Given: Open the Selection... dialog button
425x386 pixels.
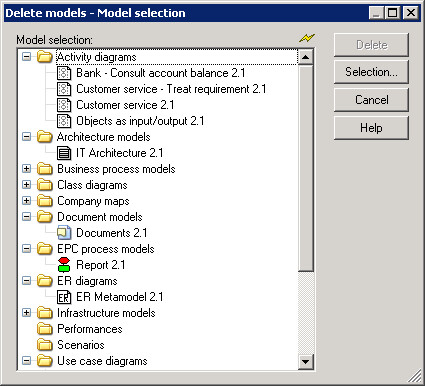Looking at the screenshot, I should (x=371, y=72).
